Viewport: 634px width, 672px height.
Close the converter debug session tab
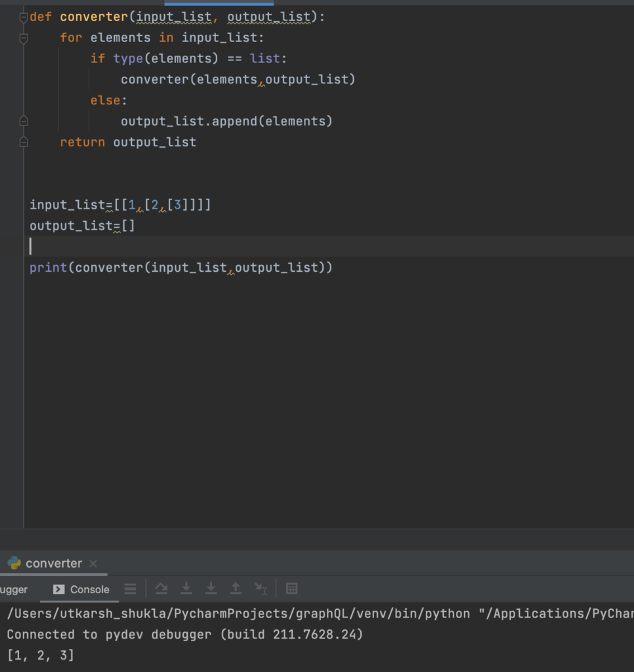(x=93, y=564)
